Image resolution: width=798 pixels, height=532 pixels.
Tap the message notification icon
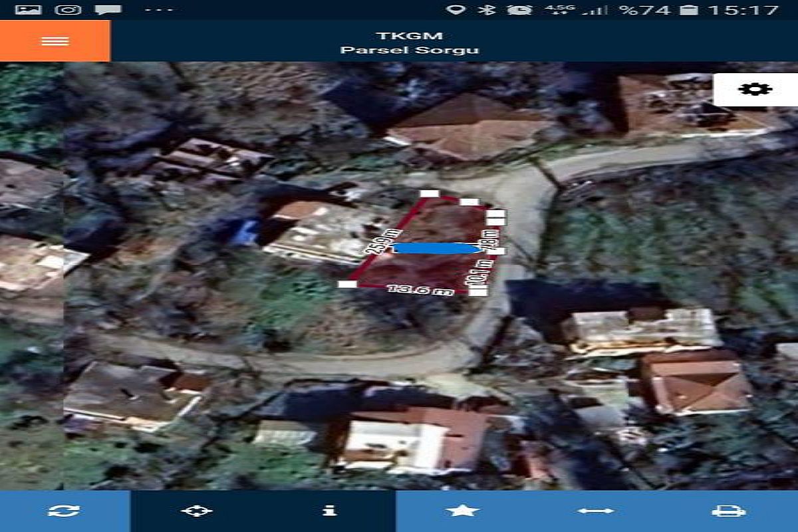click(x=108, y=9)
